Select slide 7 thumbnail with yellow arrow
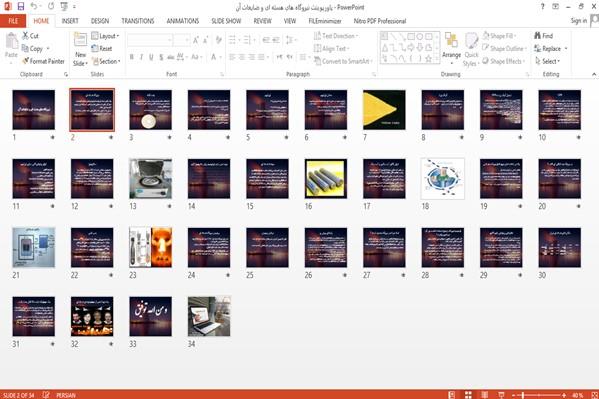599x399 pixels. click(x=384, y=110)
